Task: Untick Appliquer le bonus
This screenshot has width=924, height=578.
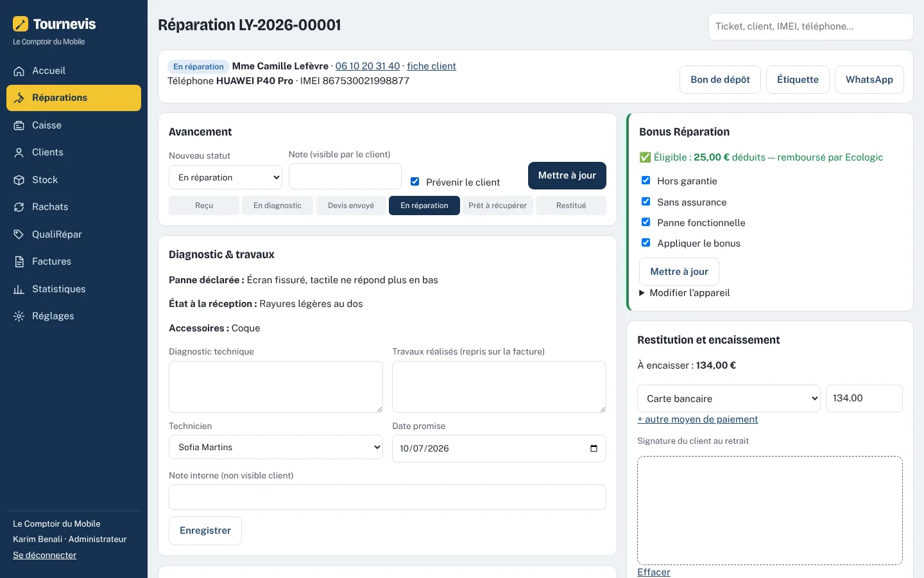Action: pyautogui.click(x=646, y=243)
